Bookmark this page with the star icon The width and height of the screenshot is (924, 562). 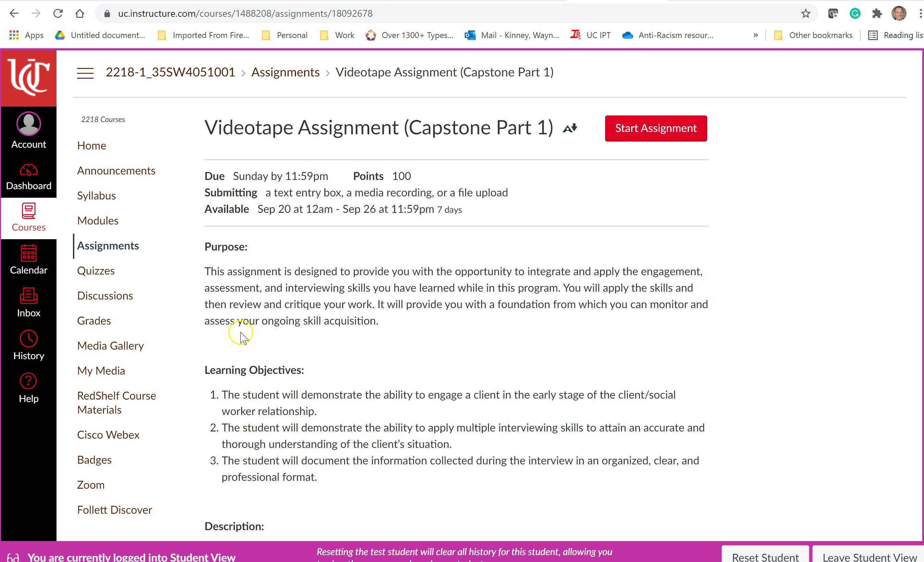[805, 13]
